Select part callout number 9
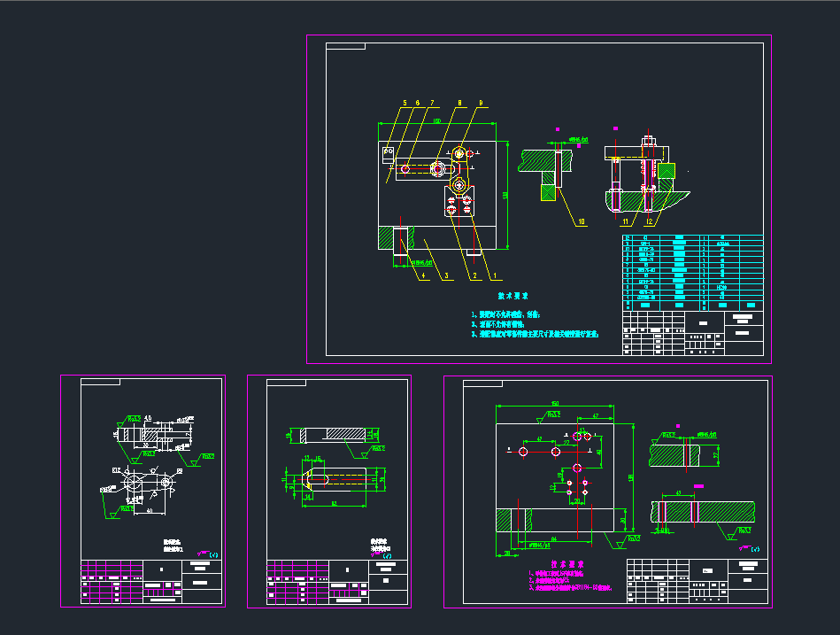The image size is (840, 635). click(x=481, y=104)
